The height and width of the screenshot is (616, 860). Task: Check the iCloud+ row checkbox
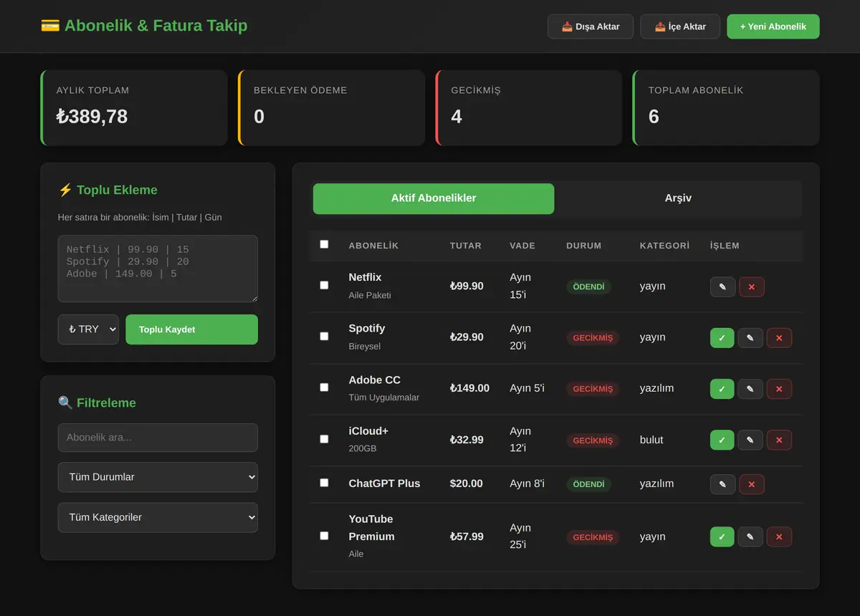click(324, 438)
